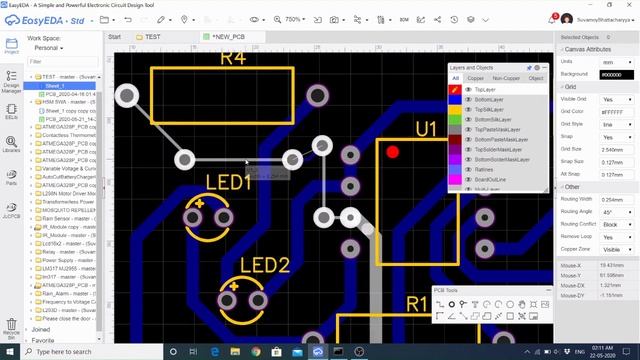640x360 pixels.
Task: Select the Connect Pad to Pad tool
Action: pyautogui.click(x=463, y=316)
